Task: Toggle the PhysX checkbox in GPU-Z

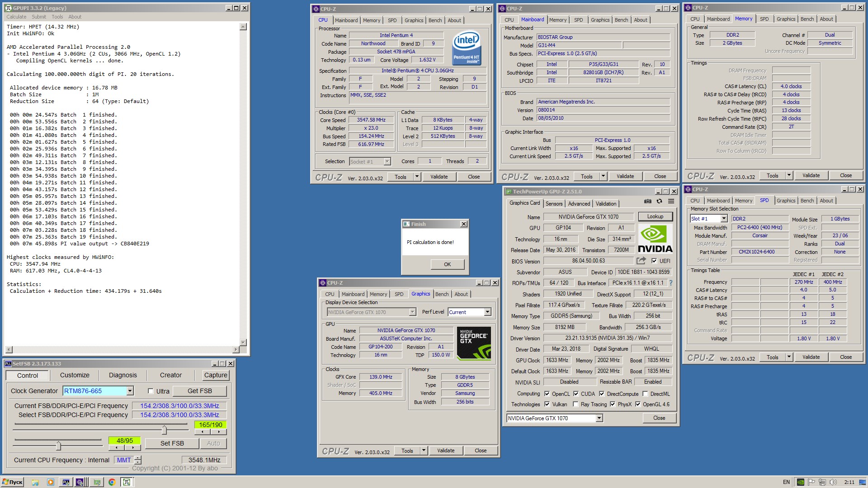Action: tap(613, 404)
